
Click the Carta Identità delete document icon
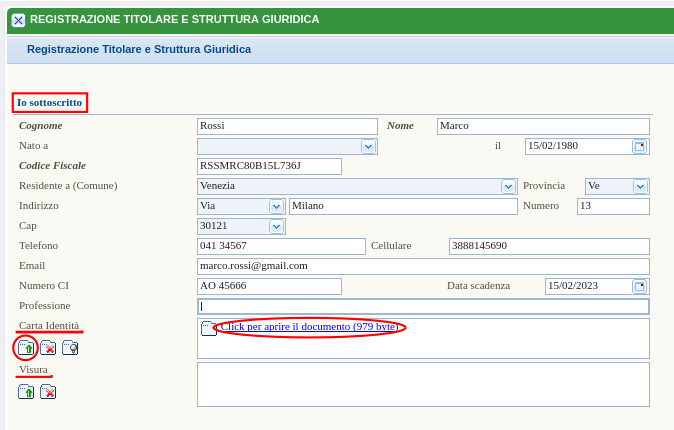48,348
